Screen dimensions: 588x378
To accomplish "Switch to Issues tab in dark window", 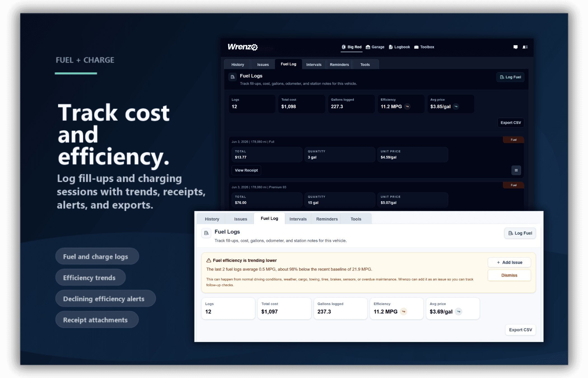I will (263, 65).
